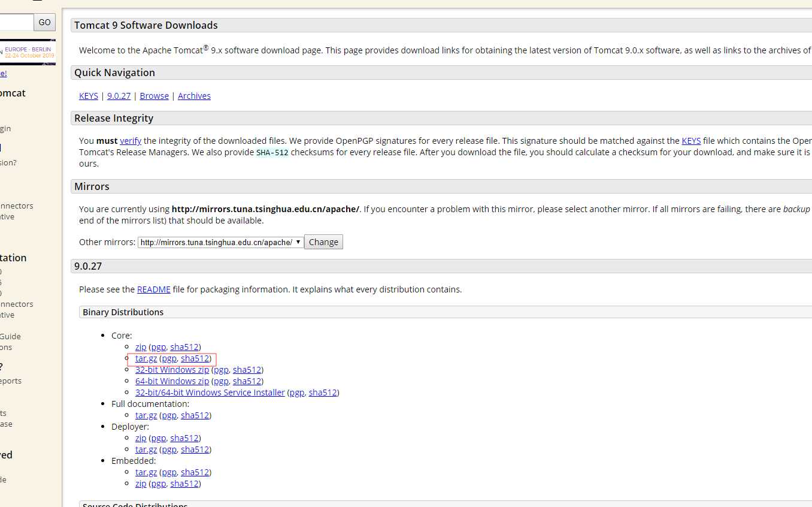Download the 32-bit Windows zip
Viewport: 812px width, 507px height.
point(172,370)
